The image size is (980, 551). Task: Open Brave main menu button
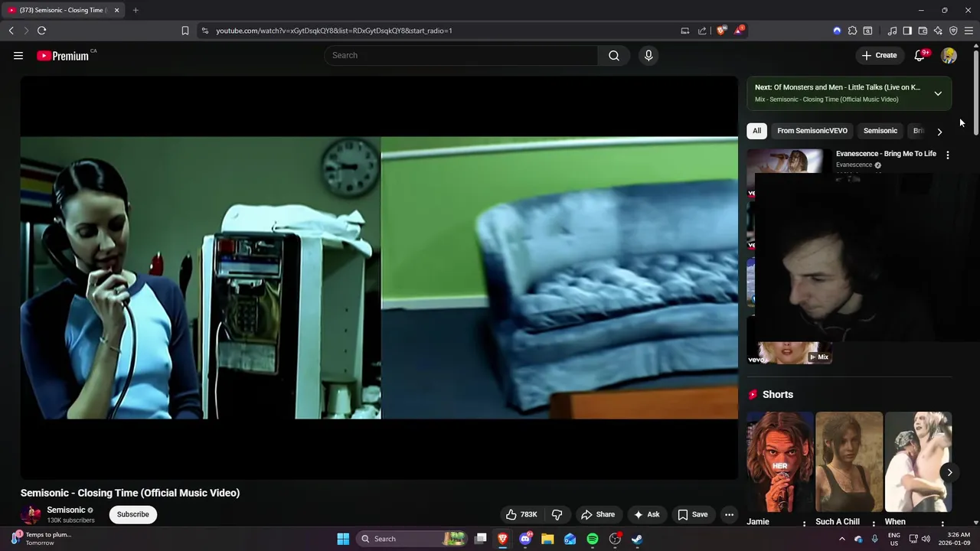969,31
